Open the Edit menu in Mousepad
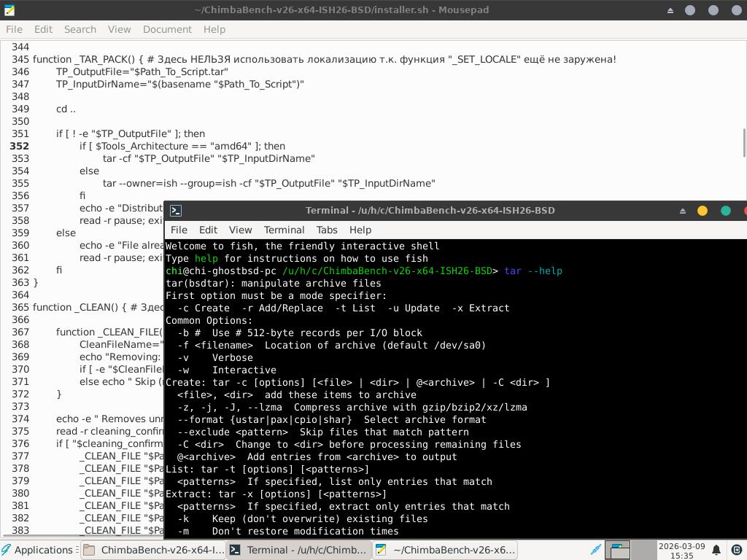Screen dimensions: 747x560 (43, 29)
